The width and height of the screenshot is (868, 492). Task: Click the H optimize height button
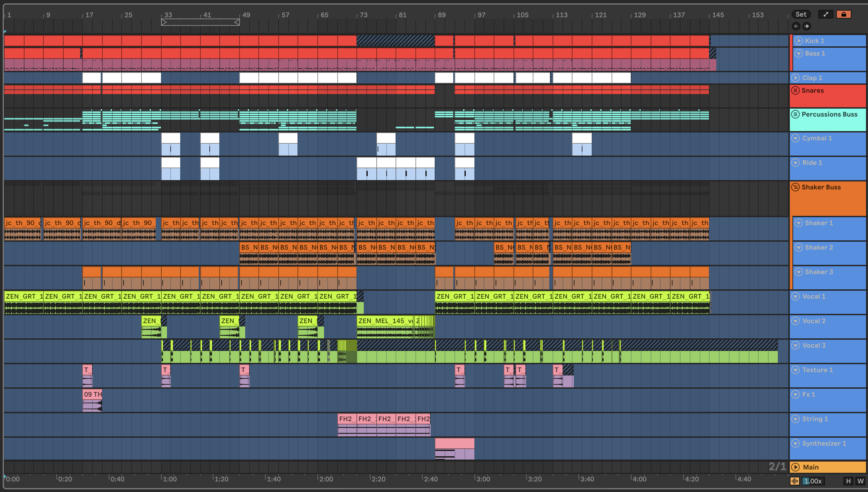click(x=848, y=481)
